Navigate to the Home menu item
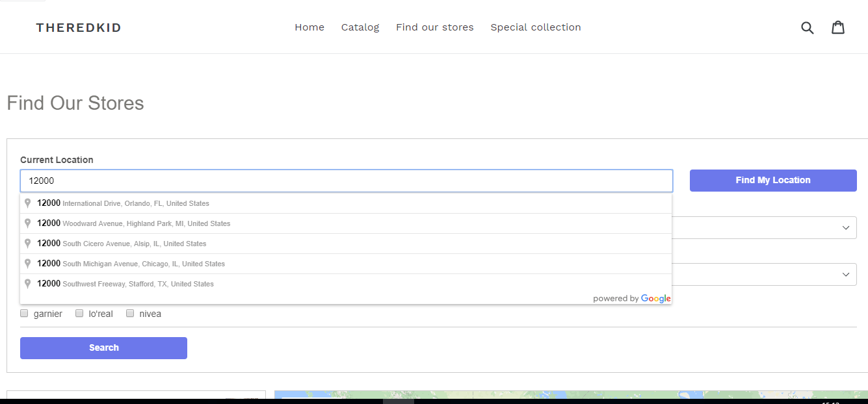Screen dimensions: 868x404 click(309, 27)
